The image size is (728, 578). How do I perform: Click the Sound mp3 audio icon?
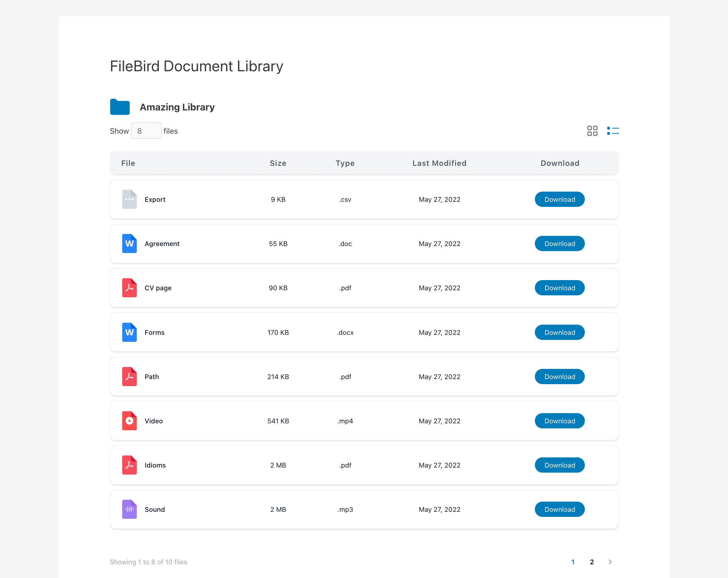tap(129, 510)
